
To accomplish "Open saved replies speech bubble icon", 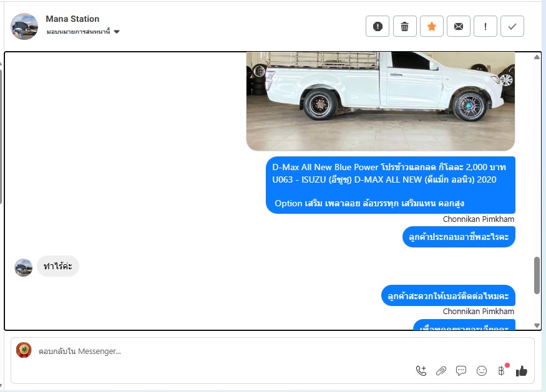I will (461, 371).
